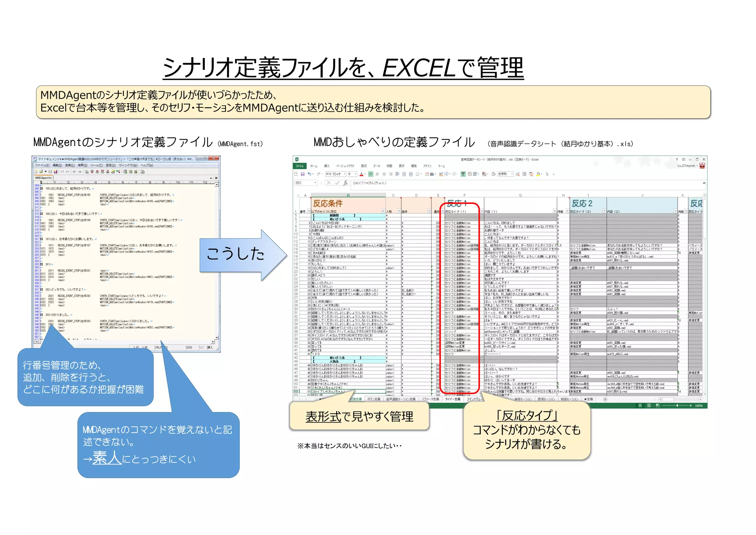Open the MS Gothic font name dropdown

click(345, 174)
